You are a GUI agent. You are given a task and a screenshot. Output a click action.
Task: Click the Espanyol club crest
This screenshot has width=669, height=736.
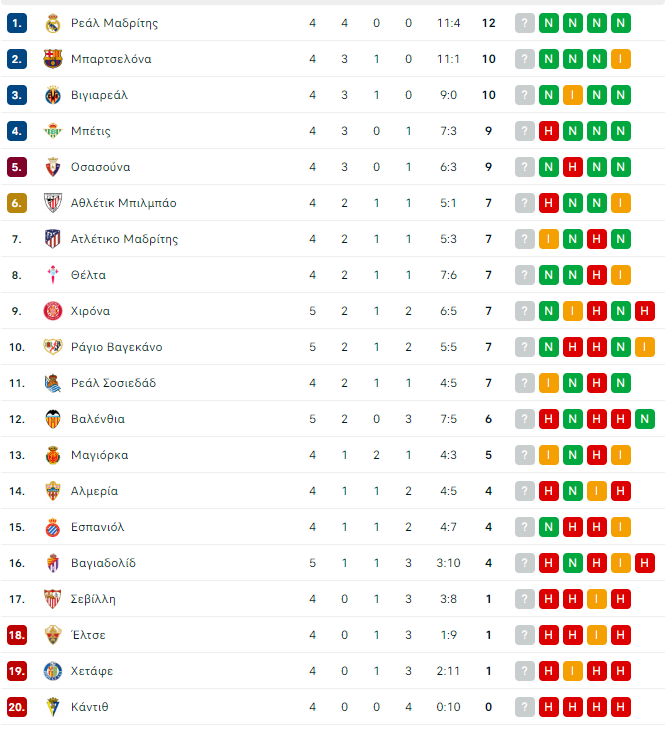pyautogui.click(x=53, y=527)
